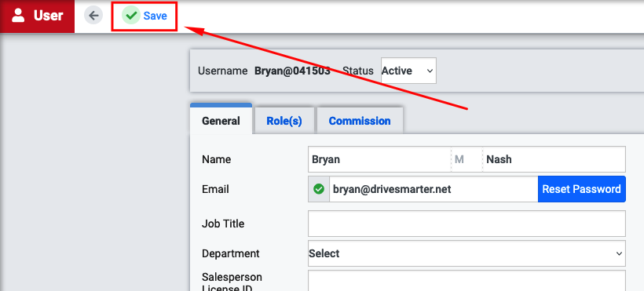Click the Salesperson License ID field
The width and height of the screenshot is (644, 291).
point(467,281)
